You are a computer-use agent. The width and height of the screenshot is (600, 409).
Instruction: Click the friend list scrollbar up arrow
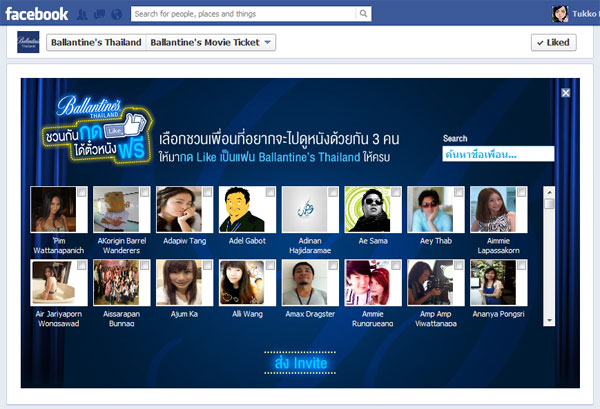click(x=549, y=192)
